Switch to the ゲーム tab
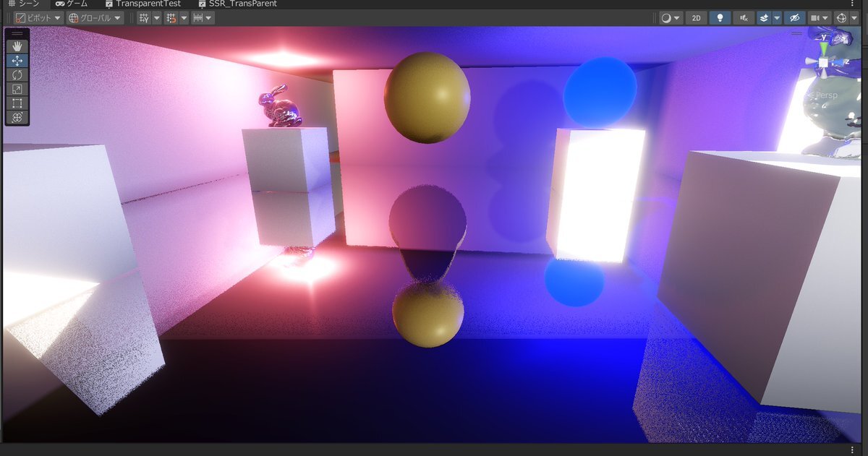This screenshot has width=868, height=456. click(72, 4)
